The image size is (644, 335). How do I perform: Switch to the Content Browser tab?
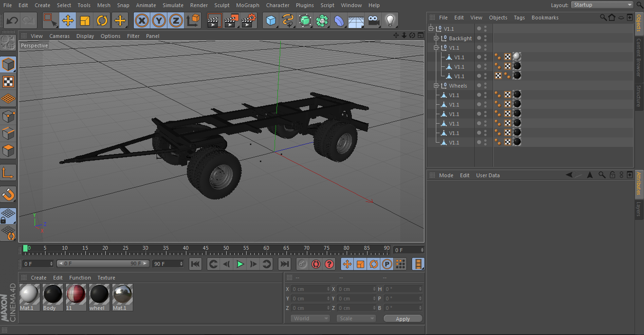[x=638, y=58]
